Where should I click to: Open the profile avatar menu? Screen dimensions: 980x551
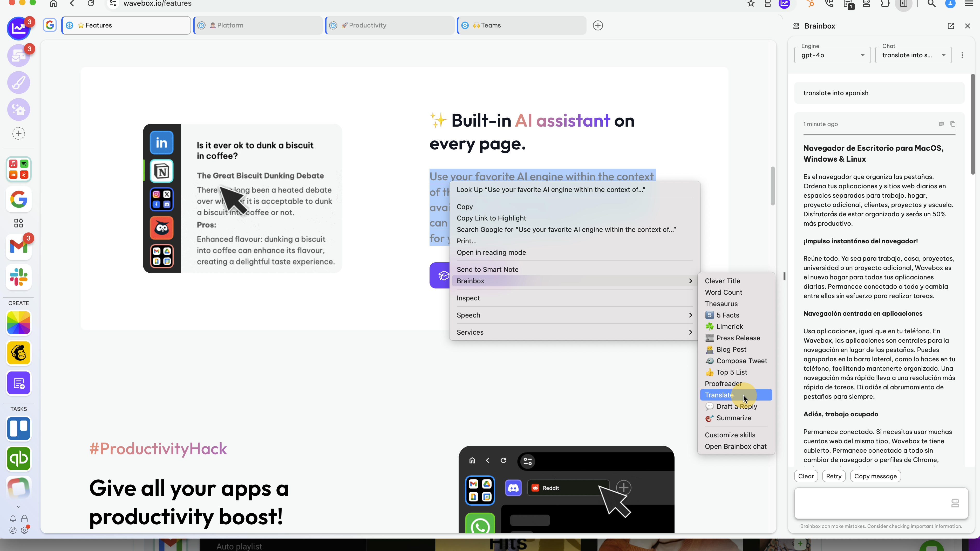(950, 4)
